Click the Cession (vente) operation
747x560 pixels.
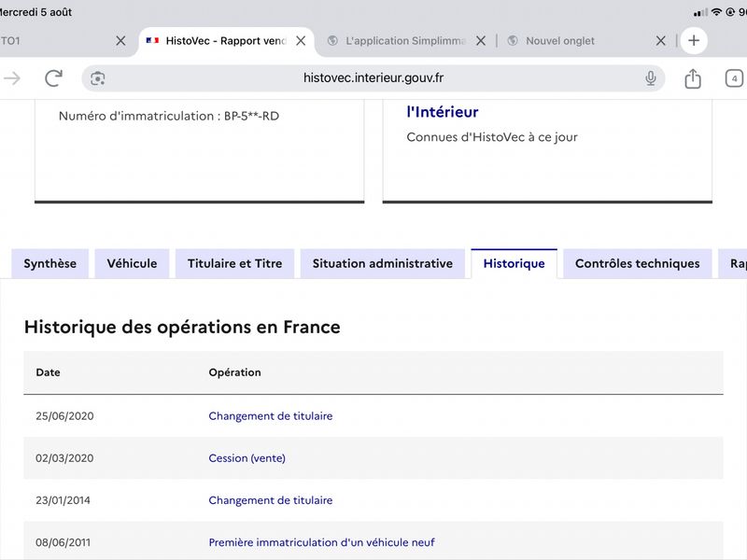pos(247,458)
